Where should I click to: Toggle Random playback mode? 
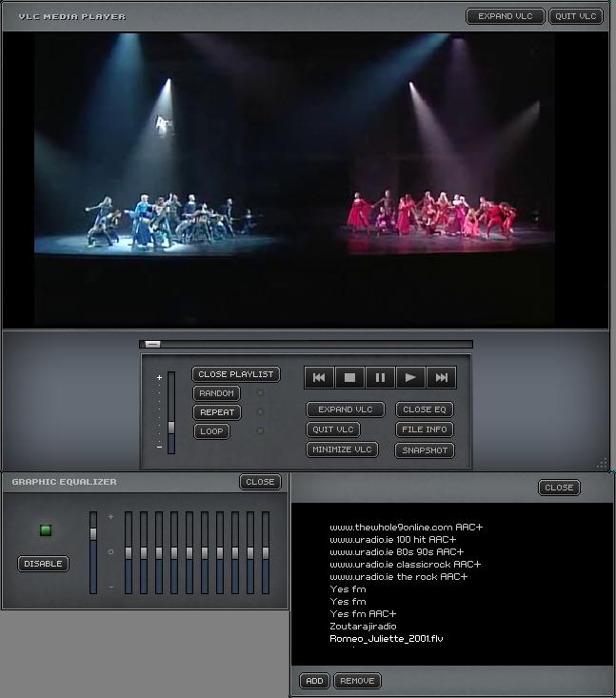216,393
